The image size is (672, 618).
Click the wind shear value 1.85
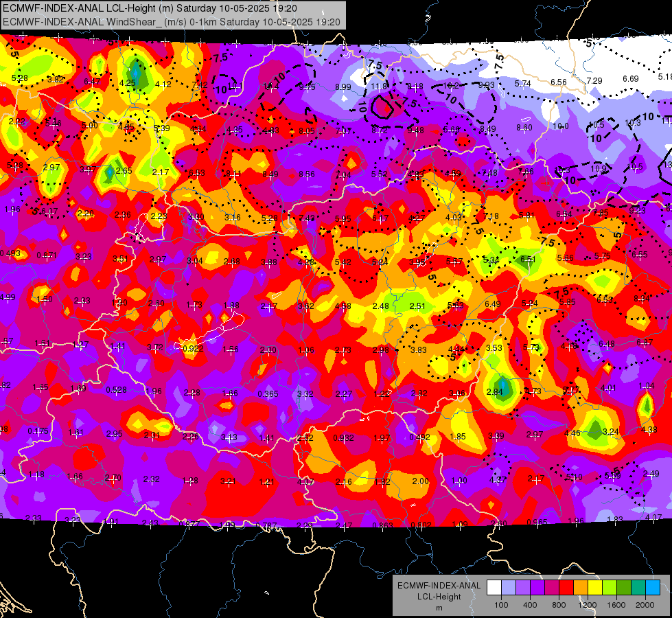tap(458, 437)
